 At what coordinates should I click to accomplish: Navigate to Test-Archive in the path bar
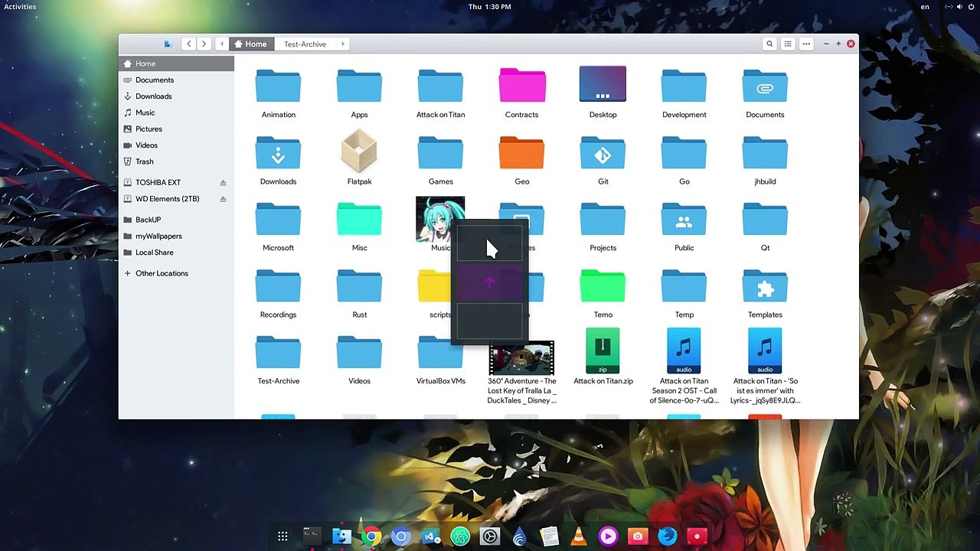(x=305, y=44)
